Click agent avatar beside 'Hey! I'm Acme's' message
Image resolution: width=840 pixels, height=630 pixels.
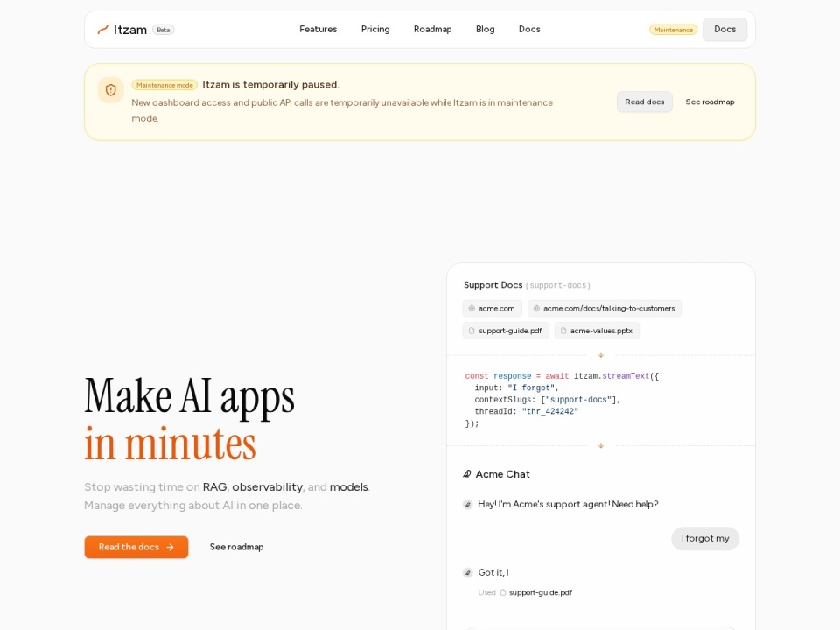pyautogui.click(x=467, y=504)
